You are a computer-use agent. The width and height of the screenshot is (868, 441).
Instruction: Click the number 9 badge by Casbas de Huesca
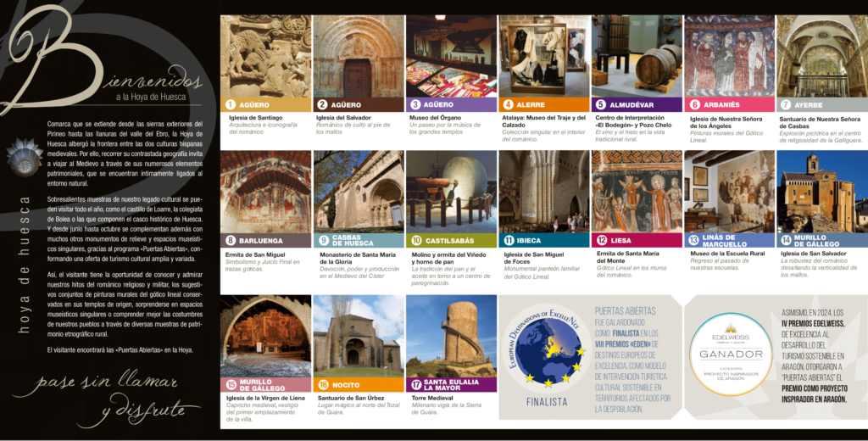(324, 241)
